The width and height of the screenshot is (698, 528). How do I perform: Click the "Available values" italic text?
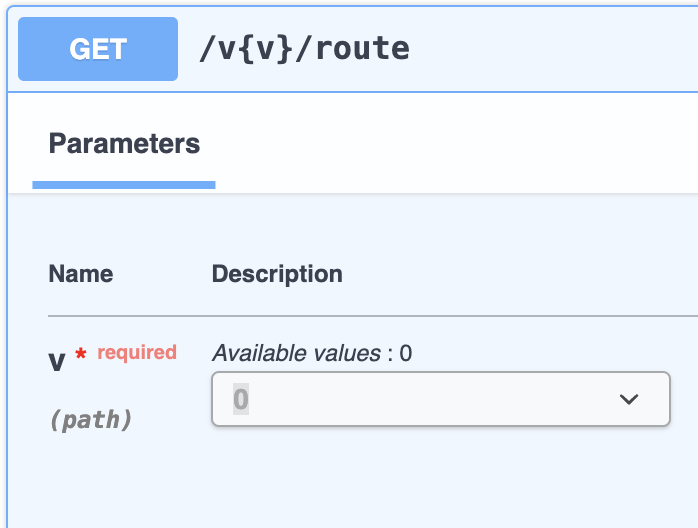click(x=296, y=353)
